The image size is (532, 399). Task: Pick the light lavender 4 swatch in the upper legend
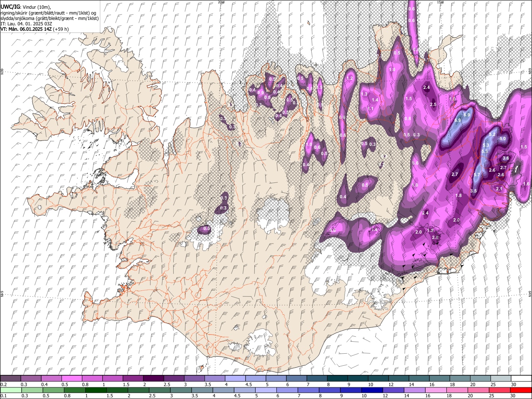click(x=235, y=379)
